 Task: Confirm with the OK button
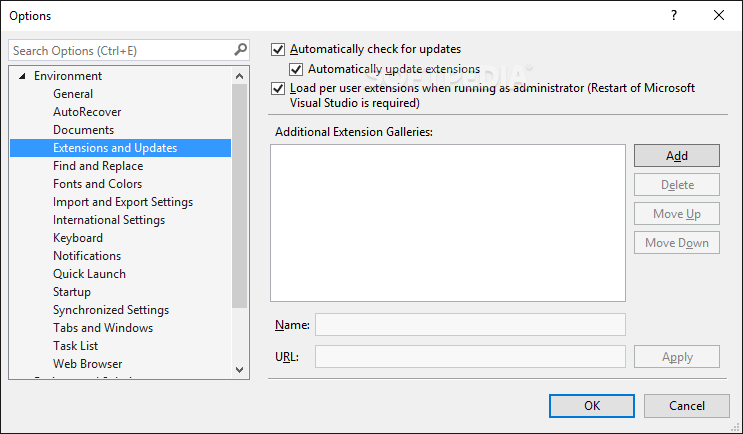tap(592, 406)
